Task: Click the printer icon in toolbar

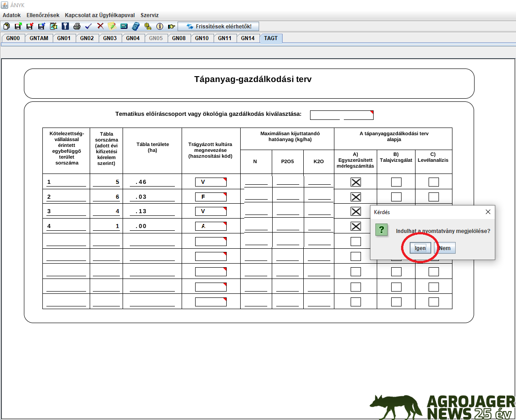Action: [x=77, y=27]
